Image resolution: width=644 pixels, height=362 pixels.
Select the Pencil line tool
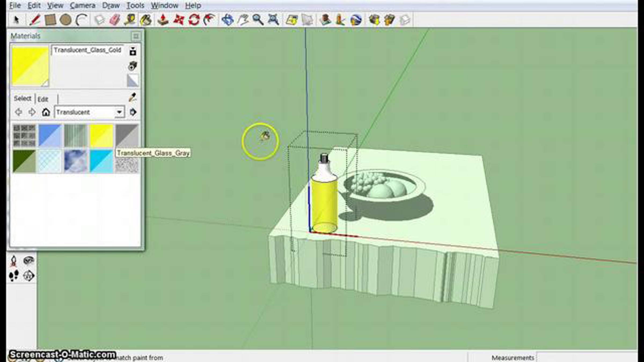pyautogui.click(x=35, y=20)
